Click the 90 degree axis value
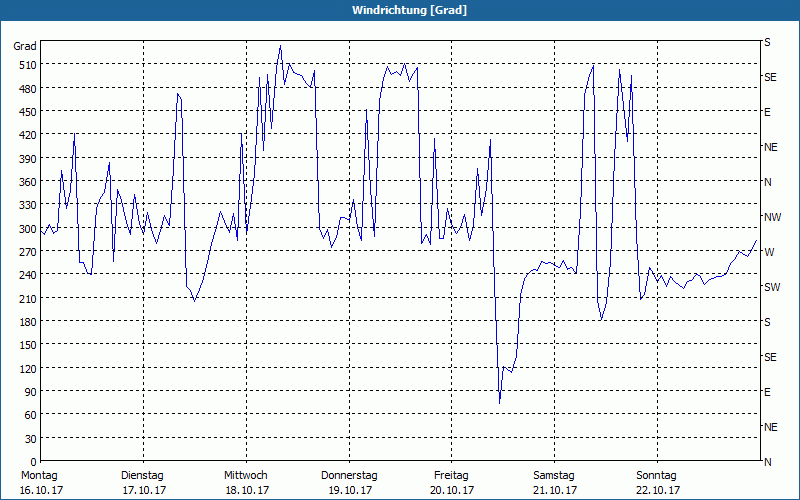Viewport: 800px width, 500px height. pyautogui.click(x=31, y=392)
